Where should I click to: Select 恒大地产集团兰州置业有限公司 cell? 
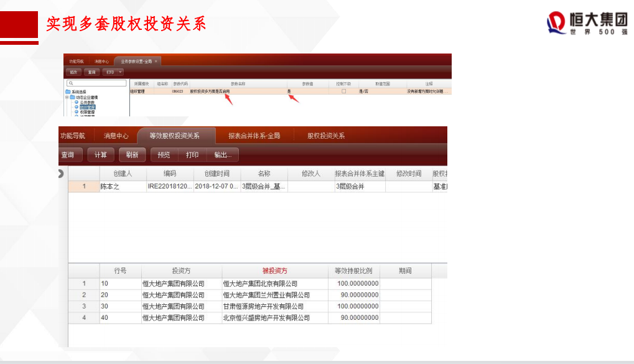click(275, 295)
